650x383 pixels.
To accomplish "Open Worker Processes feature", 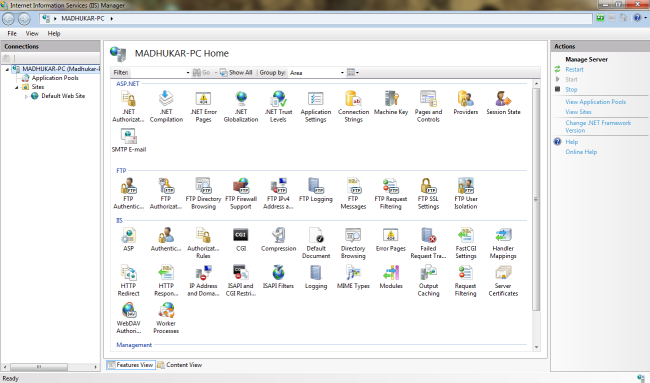I will point(166,318).
